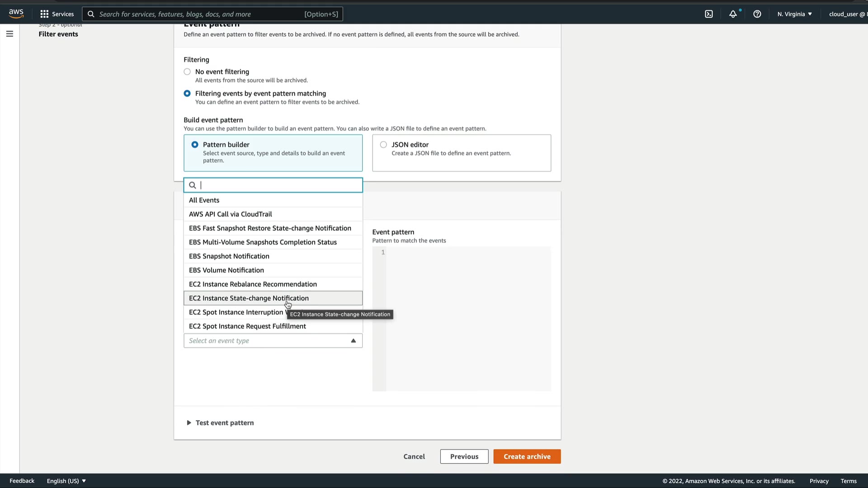This screenshot has height=488, width=868.
Task: Click the magnifier icon in top search bar
Action: point(91,14)
